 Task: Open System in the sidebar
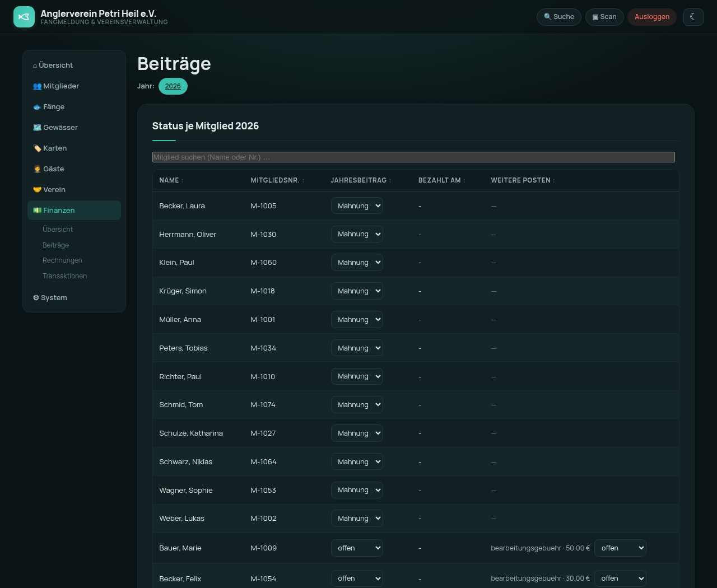click(x=74, y=298)
